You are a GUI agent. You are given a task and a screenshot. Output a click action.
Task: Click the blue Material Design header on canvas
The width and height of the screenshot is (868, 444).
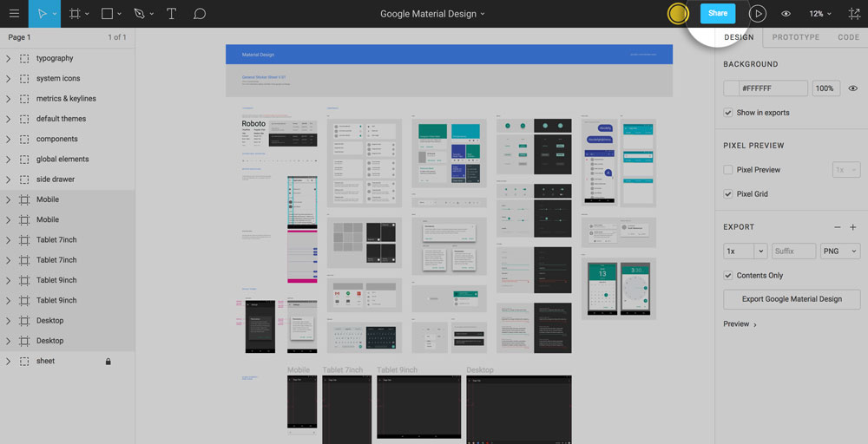[x=449, y=54]
